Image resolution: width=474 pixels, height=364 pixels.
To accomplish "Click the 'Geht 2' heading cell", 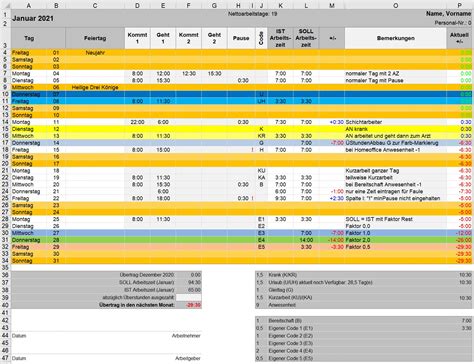I will coord(214,38).
